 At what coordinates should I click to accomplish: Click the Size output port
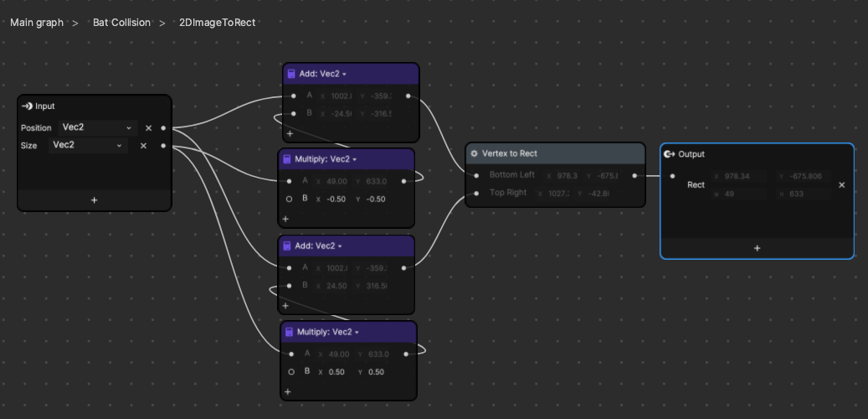click(163, 146)
